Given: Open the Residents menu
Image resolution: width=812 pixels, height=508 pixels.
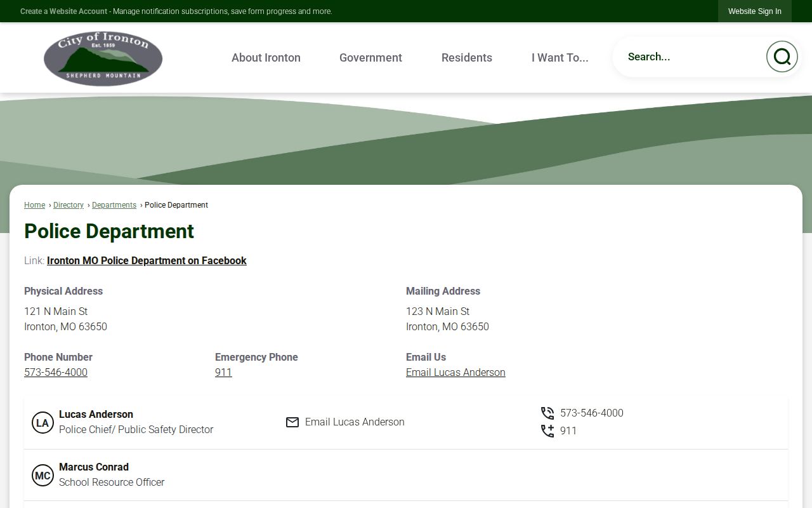Looking at the screenshot, I should (467, 57).
